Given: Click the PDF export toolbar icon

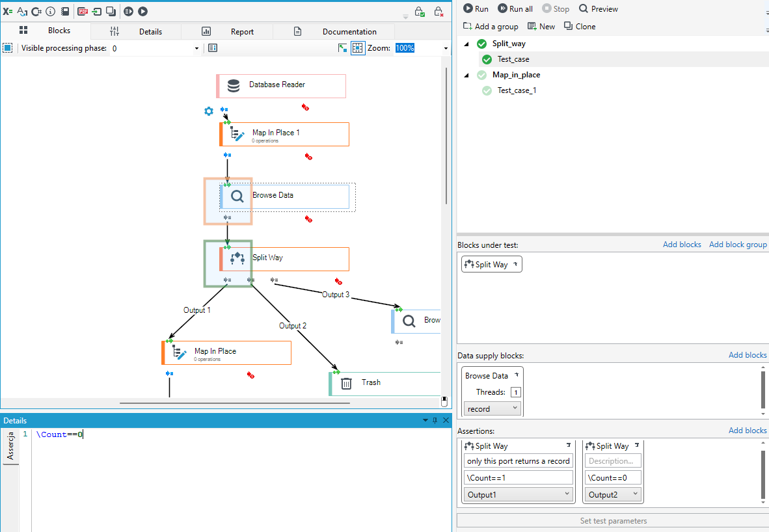Looking at the screenshot, I should tap(83, 11).
